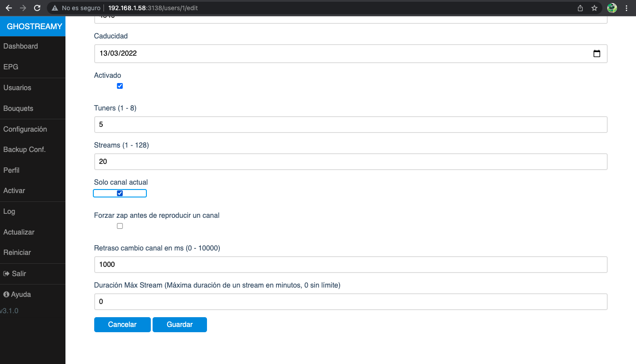Open the Dashboard menu item
636x364 pixels.
pos(21,46)
